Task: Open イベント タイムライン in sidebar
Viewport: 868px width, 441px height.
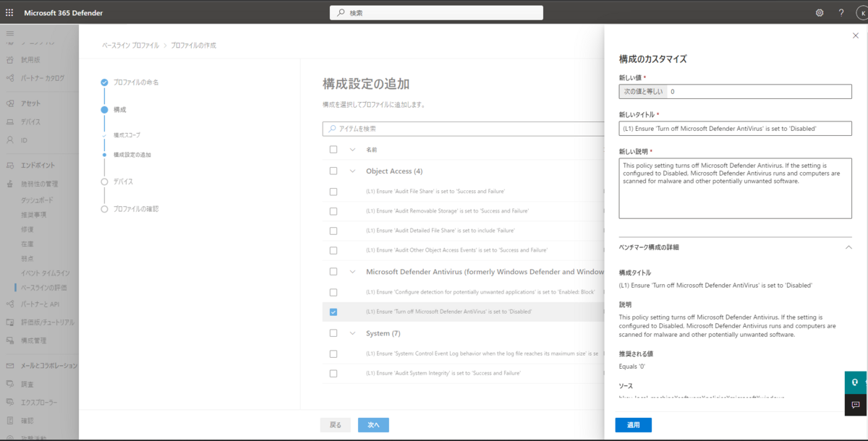Action: [45, 273]
